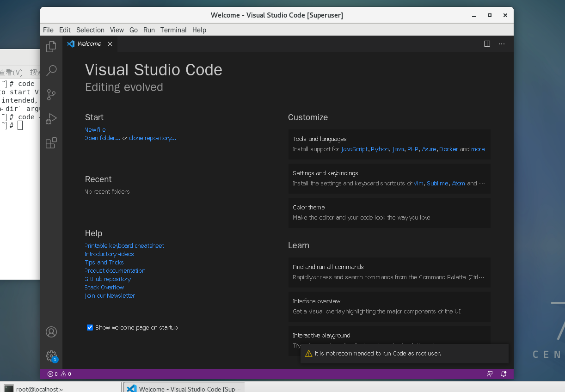The height and width of the screenshot is (392, 565).
Task: Select the Welcome editor tab
Action: click(x=89, y=44)
